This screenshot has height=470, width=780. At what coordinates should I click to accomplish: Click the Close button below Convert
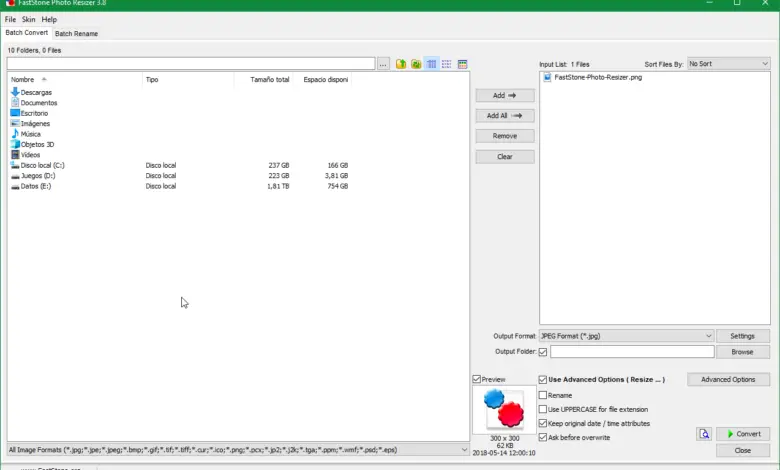pos(743,450)
